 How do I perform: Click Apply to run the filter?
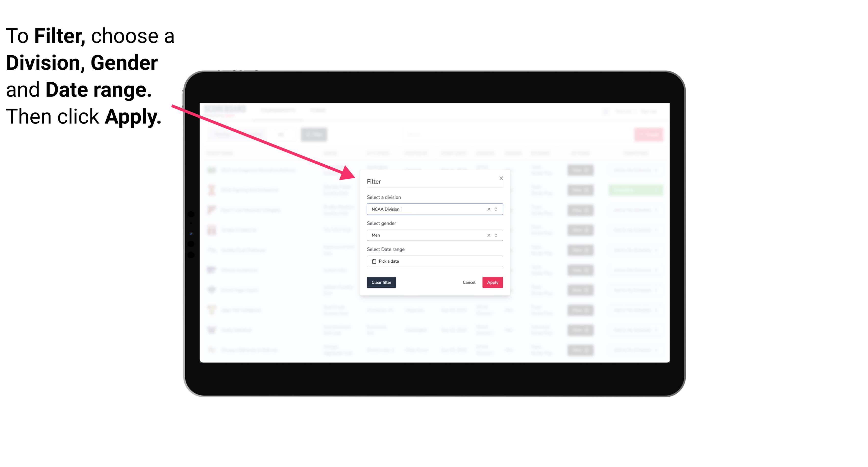pyautogui.click(x=492, y=283)
